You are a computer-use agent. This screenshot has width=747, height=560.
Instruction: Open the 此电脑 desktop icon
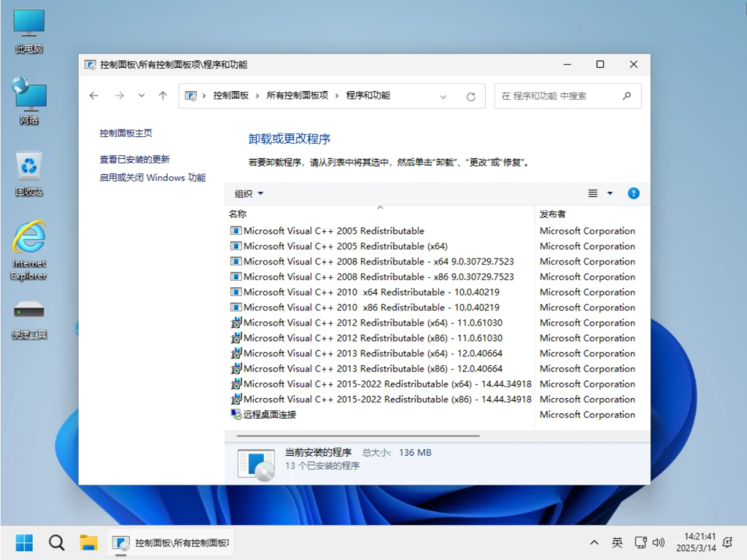28,31
